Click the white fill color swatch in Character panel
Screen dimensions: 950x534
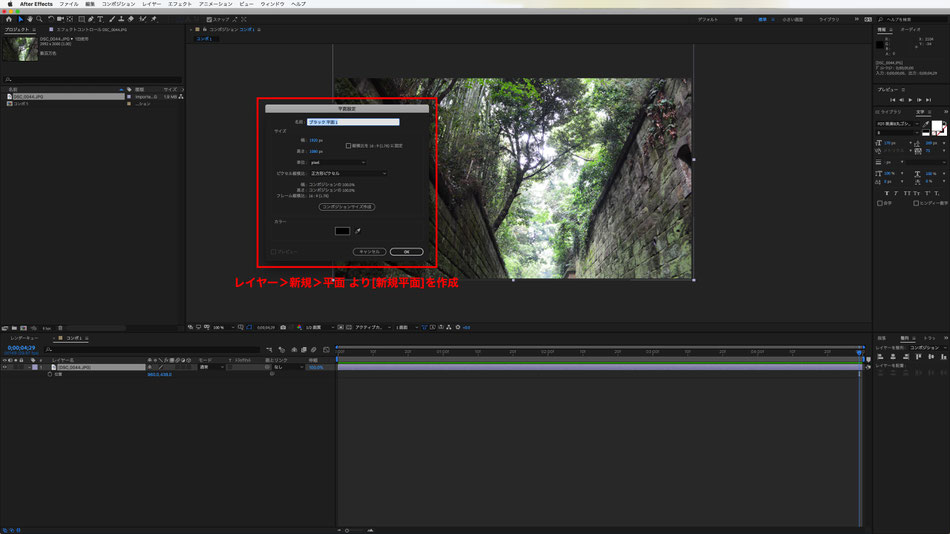[x=937, y=127]
